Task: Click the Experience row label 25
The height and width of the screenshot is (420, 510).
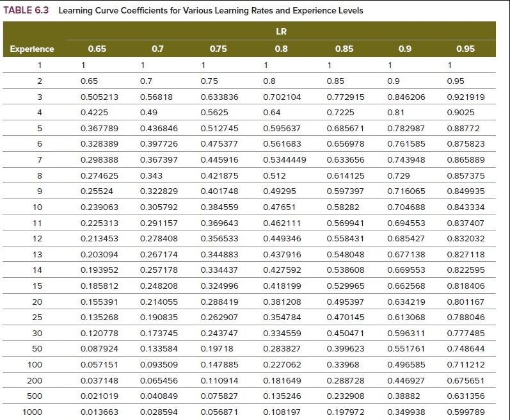Action: 37,318
